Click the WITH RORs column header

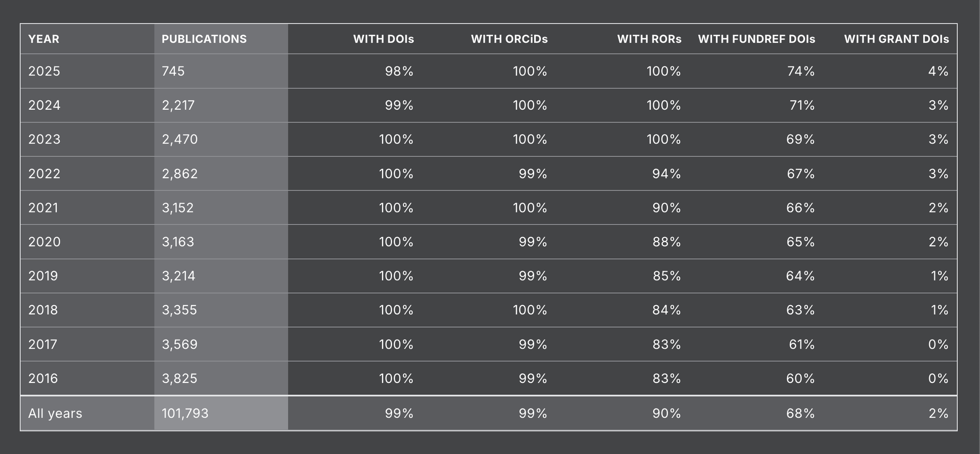(649, 39)
